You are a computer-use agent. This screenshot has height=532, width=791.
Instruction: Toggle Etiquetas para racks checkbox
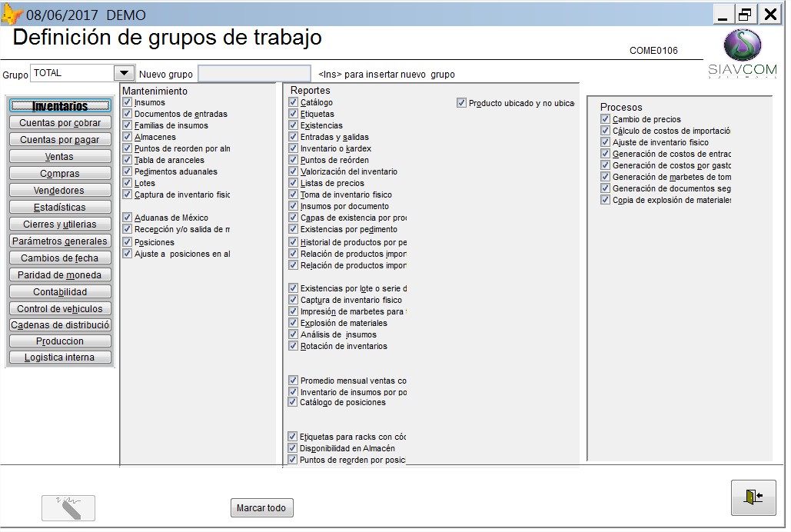tap(293, 437)
